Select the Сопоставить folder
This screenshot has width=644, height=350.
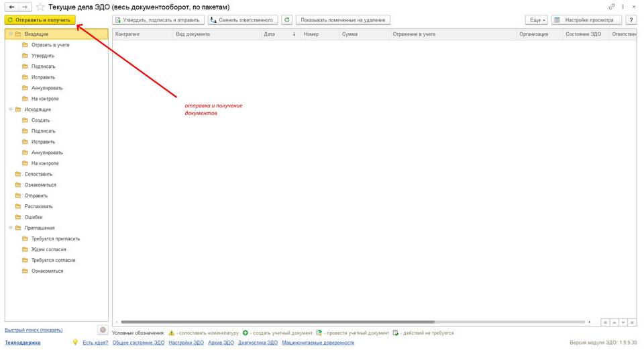point(38,174)
